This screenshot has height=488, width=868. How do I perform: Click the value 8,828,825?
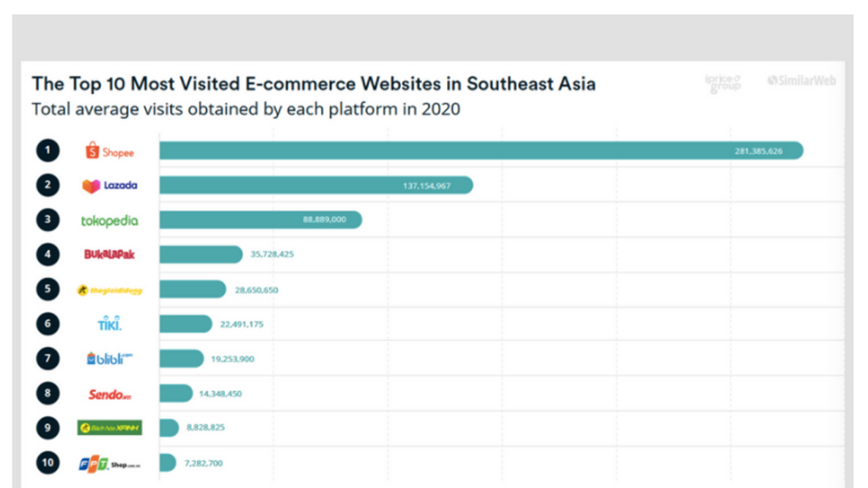(x=205, y=428)
